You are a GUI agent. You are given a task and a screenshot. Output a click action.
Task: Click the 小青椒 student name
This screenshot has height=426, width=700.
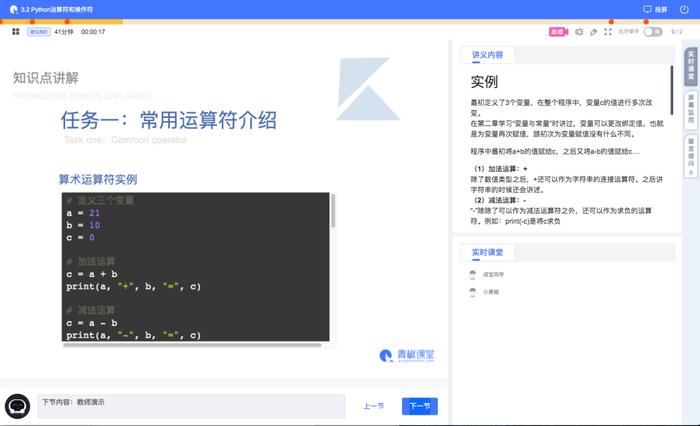point(491,292)
